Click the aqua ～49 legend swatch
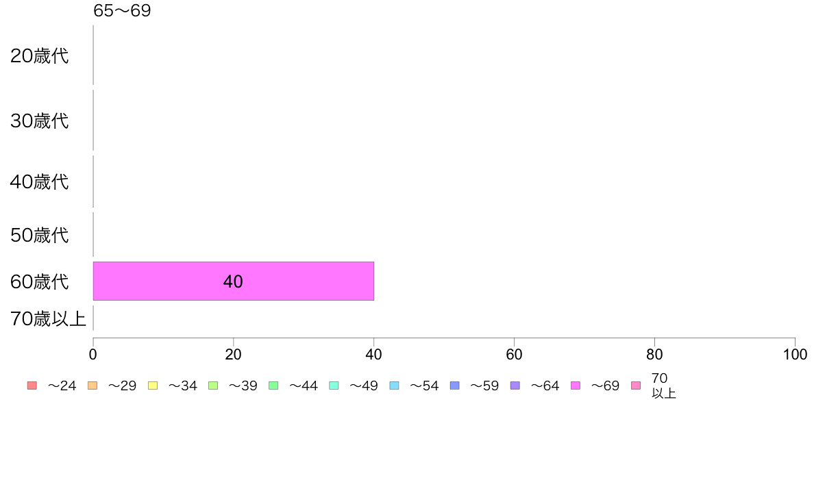This screenshot has width=814, height=504. 334,386
